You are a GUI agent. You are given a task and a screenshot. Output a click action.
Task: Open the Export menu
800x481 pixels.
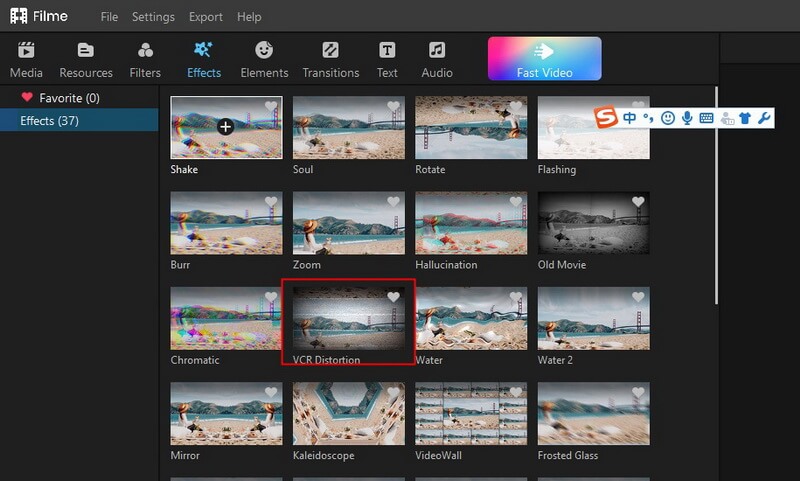[206, 17]
